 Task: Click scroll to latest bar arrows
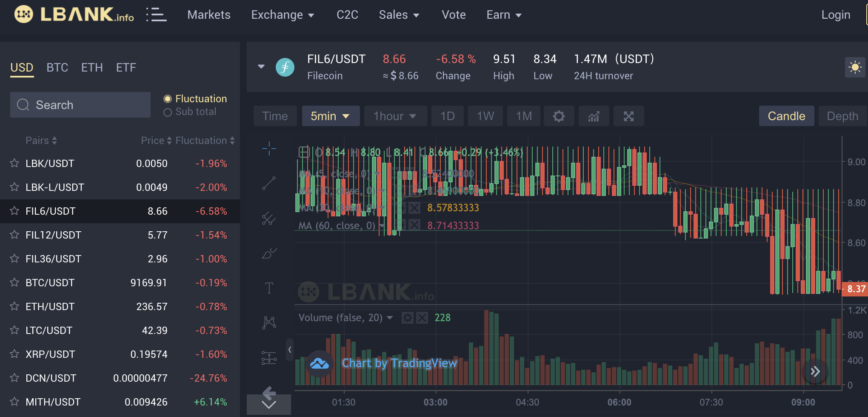click(x=815, y=371)
